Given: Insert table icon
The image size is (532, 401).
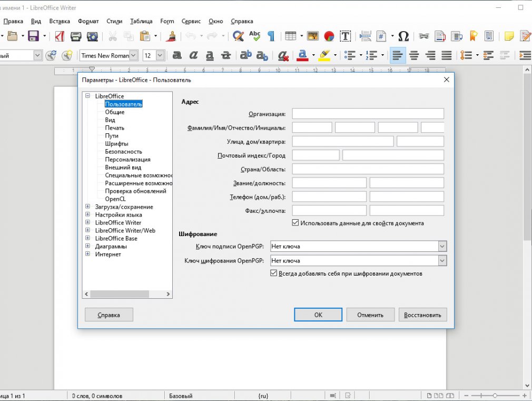Looking at the screenshot, I should coord(290,36).
